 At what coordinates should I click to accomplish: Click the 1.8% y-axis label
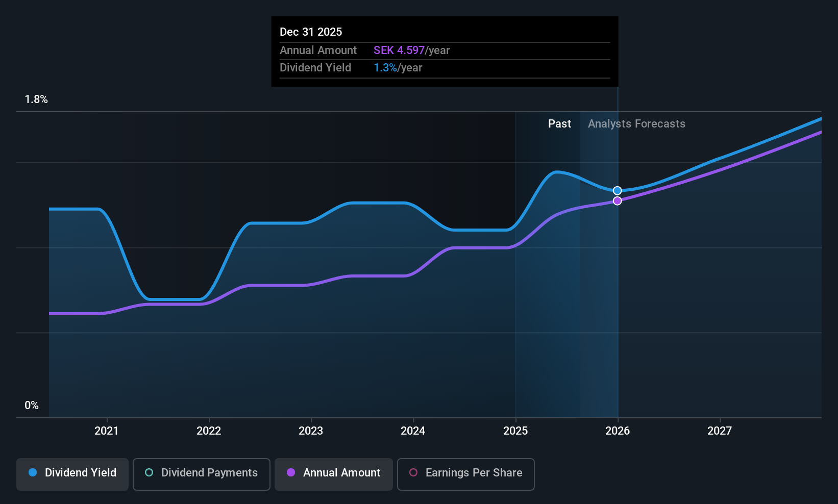pos(36,99)
